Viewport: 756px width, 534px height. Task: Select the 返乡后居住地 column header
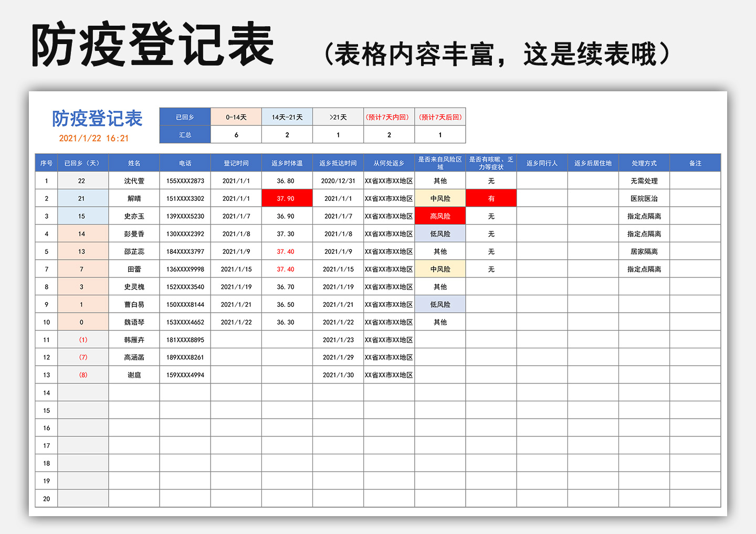pos(593,163)
